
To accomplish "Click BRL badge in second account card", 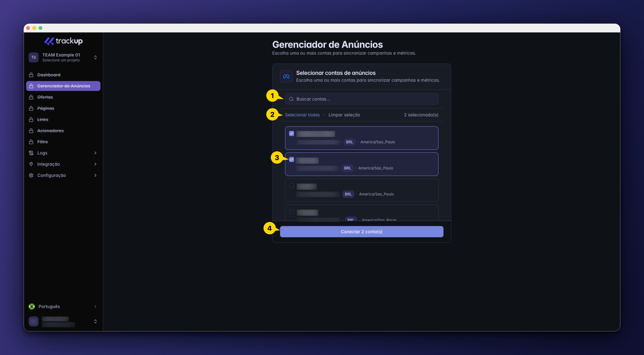I will [x=348, y=168].
